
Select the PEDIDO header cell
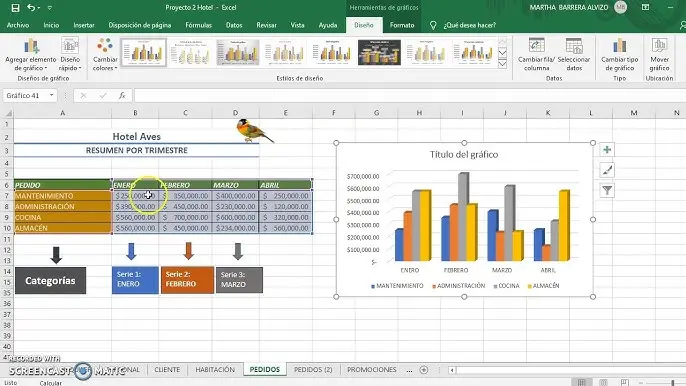click(x=63, y=185)
